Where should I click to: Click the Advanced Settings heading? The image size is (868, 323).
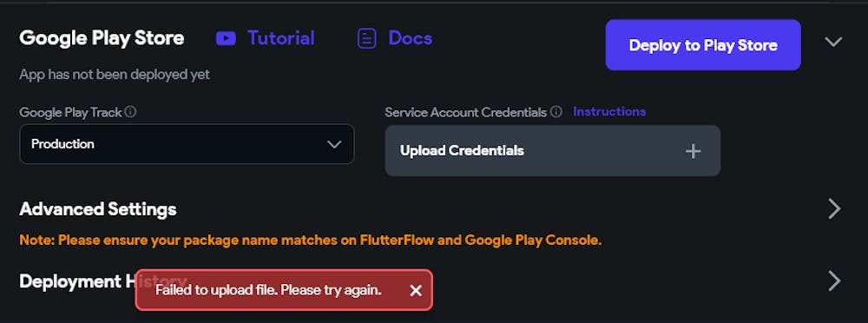(x=98, y=209)
